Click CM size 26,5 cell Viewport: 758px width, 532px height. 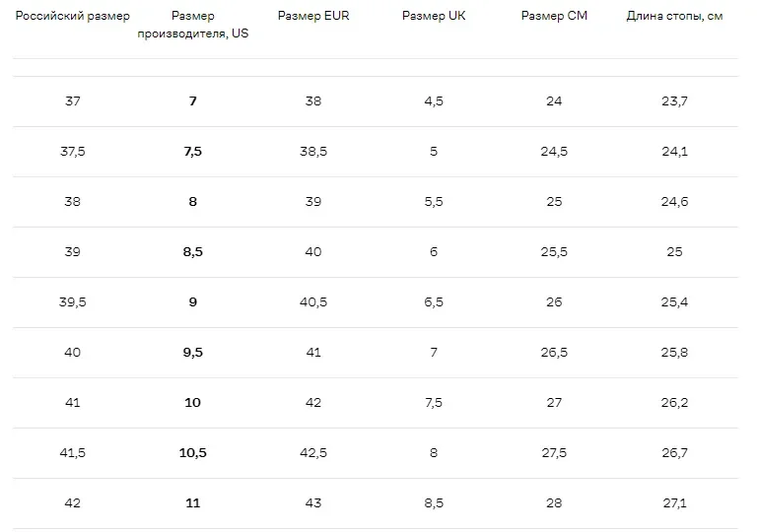[x=554, y=353]
